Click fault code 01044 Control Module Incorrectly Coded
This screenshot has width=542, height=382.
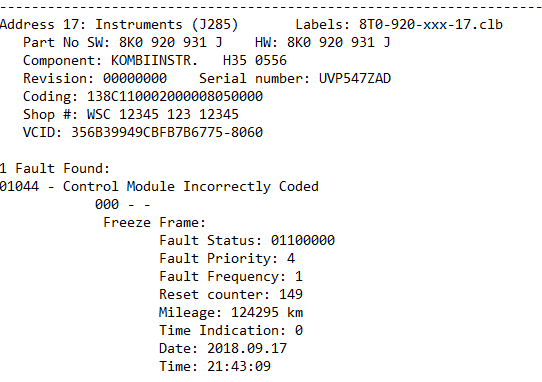[159, 187]
